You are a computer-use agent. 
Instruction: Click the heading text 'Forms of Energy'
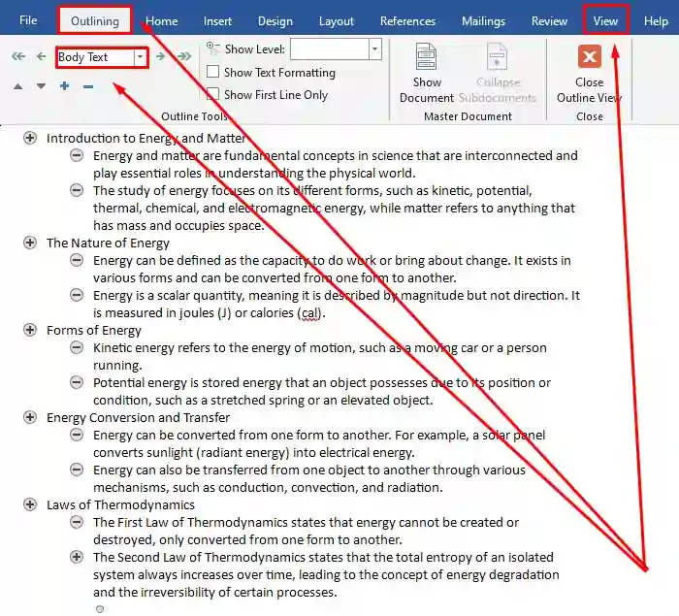(x=94, y=331)
